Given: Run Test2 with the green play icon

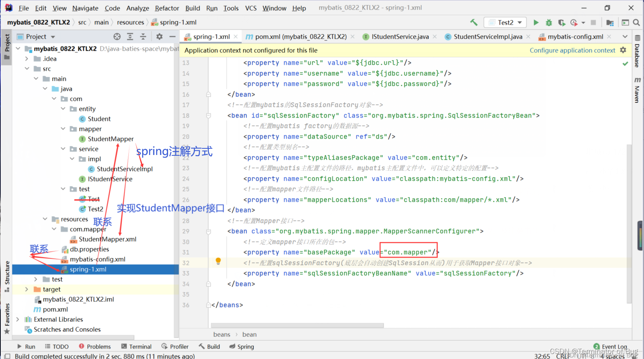Looking at the screenshot, I should click(536, 23).
